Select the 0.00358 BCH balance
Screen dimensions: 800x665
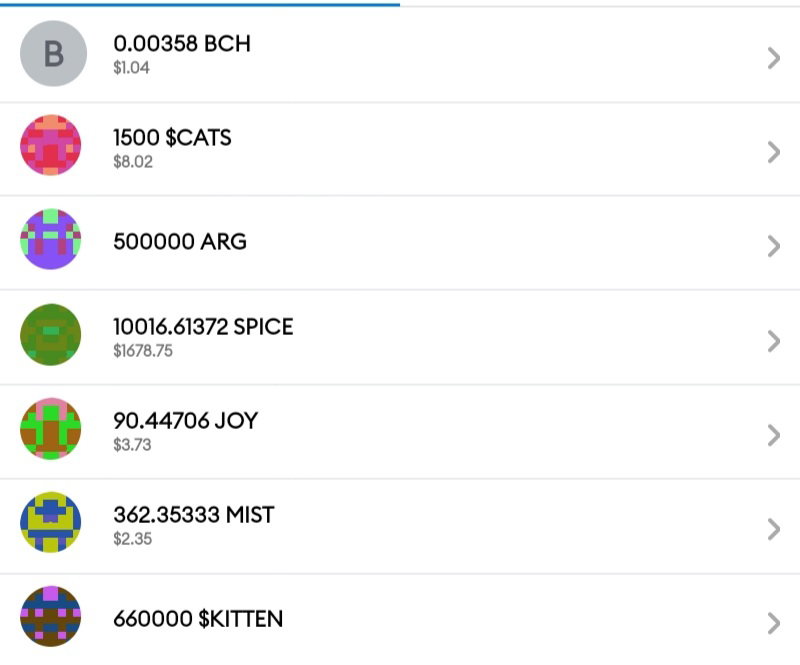(182, 44)
